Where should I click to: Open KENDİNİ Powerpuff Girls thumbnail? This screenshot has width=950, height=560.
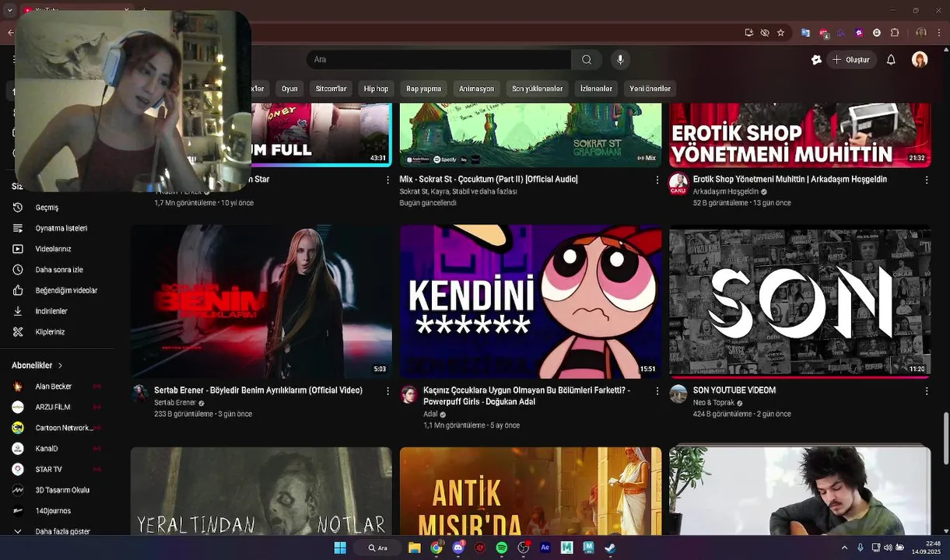[x=531, y=302]
